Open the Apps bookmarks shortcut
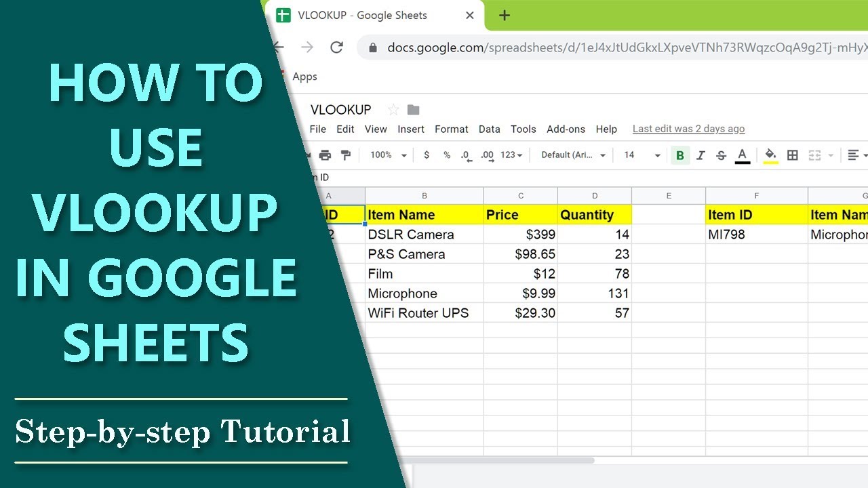Image resolution: width=868 pixels, height=488 pixels. tap(304, 77)
